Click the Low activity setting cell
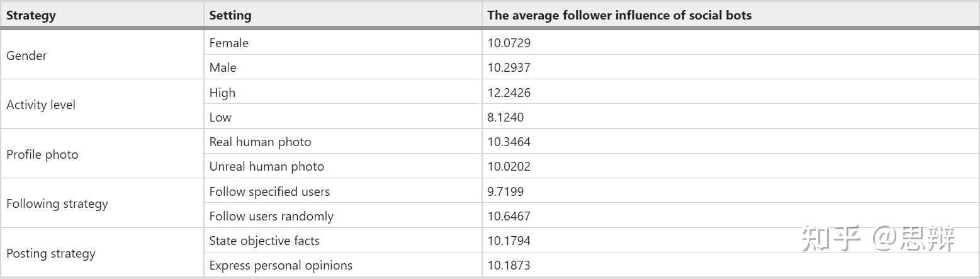This screenshot has height=279, width=980. click(x=343, y=117)
